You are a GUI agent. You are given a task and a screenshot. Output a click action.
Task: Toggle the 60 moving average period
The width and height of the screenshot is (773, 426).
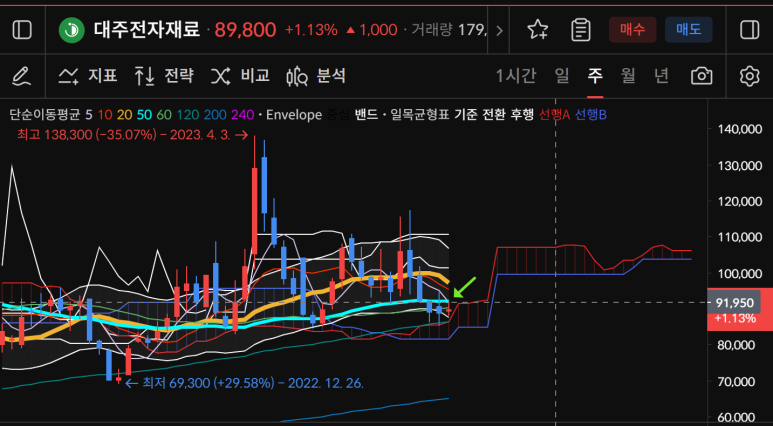point(164,115)
